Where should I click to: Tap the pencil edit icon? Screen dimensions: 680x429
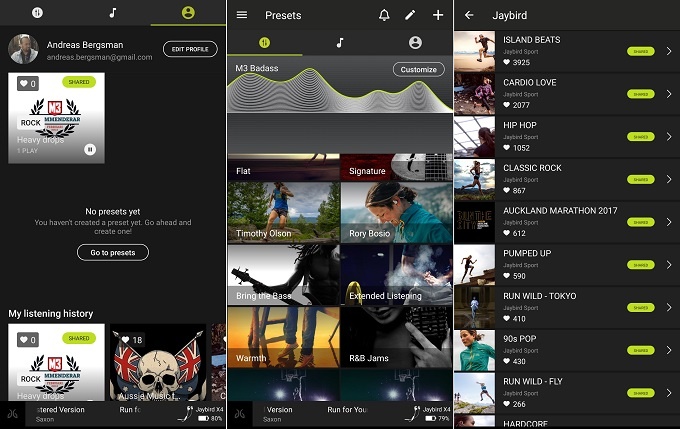point(410,15)
